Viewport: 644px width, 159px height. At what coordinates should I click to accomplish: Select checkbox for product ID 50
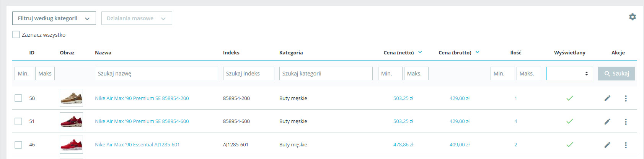[18, 98]
